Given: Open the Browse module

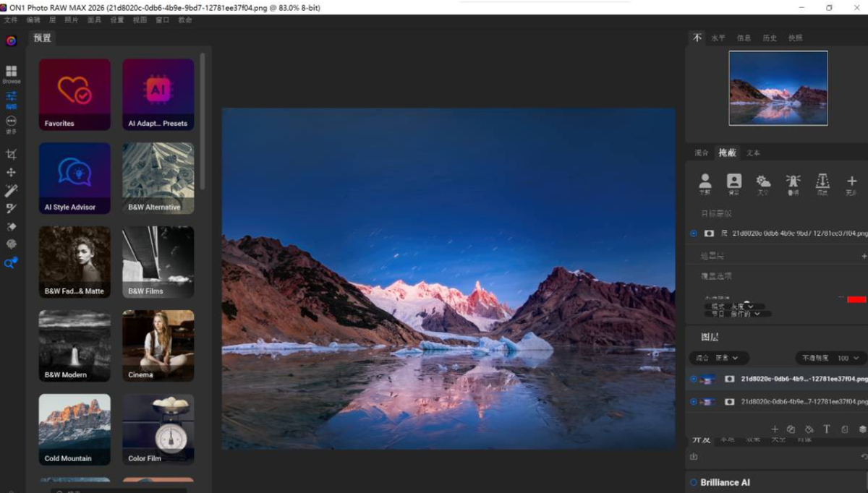Looking at the screenshot, I should click(11, 74).
